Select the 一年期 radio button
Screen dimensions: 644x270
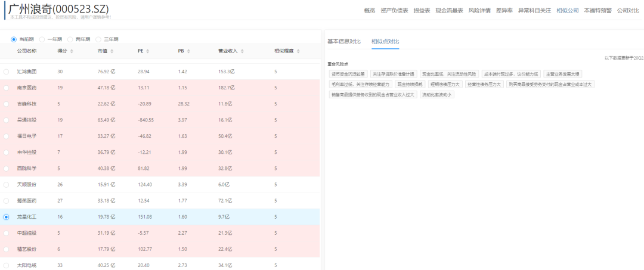click(x=42, y=39)
